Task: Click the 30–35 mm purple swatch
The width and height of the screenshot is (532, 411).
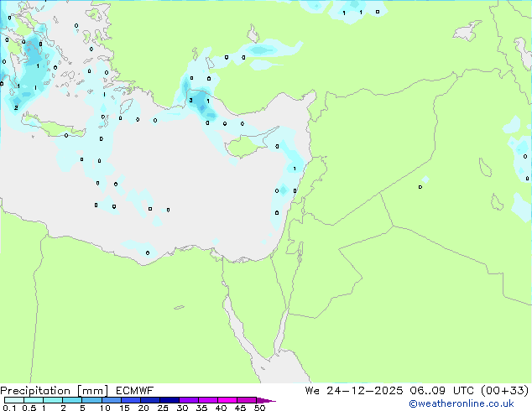Action: tap(189, 400)
